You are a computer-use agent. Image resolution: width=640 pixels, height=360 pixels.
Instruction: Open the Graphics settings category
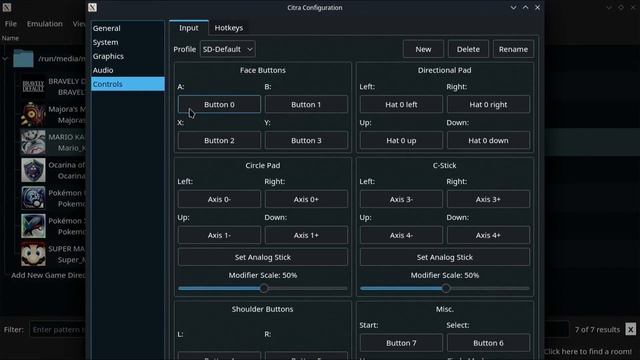(128, 56)
